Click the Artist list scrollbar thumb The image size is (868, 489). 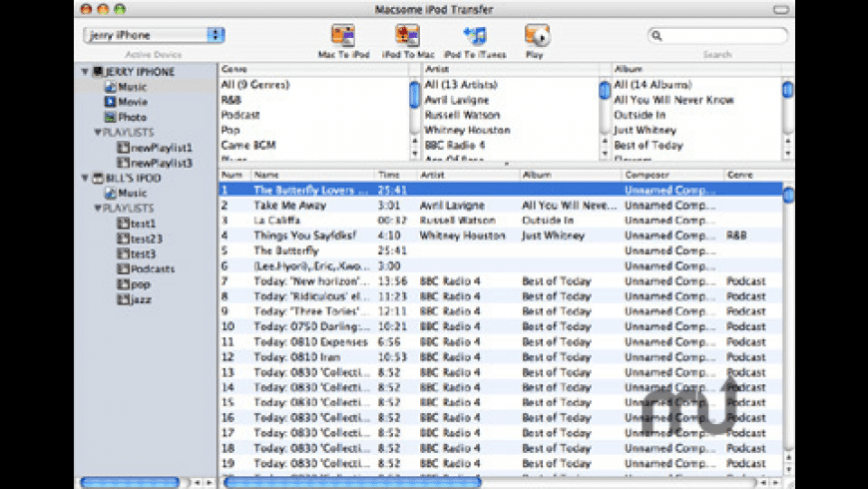pos(605,90)
